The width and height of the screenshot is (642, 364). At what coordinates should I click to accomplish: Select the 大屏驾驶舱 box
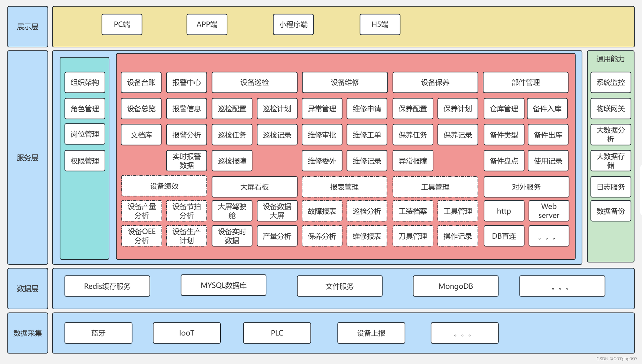pyautogui.click(x=232, y=211)
